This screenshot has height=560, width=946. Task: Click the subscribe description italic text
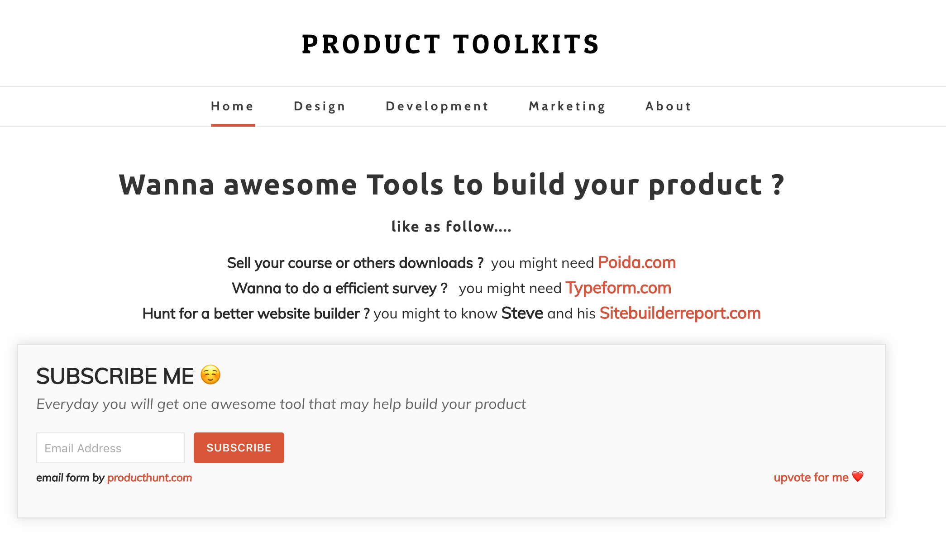[x=281, y=404]
